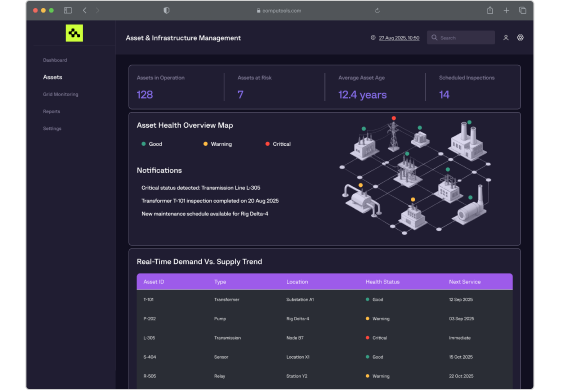Click the privacy shield icon in toolbar

click(166, 11)
